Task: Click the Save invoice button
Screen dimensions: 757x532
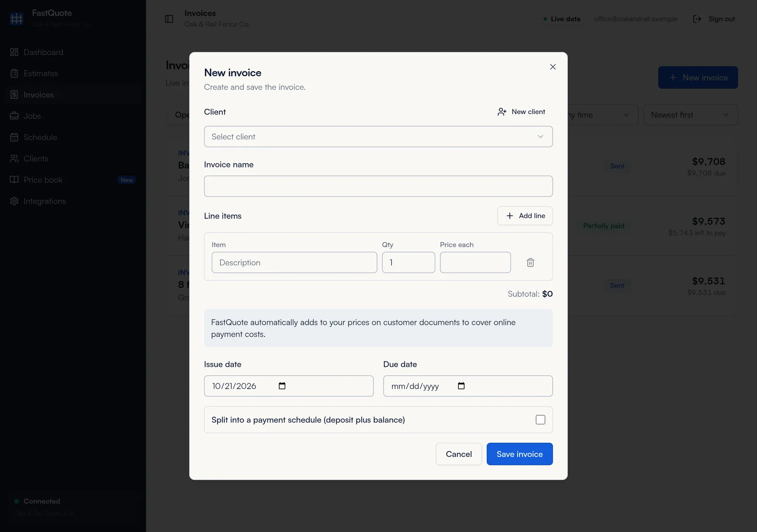Action: [519, 454]
